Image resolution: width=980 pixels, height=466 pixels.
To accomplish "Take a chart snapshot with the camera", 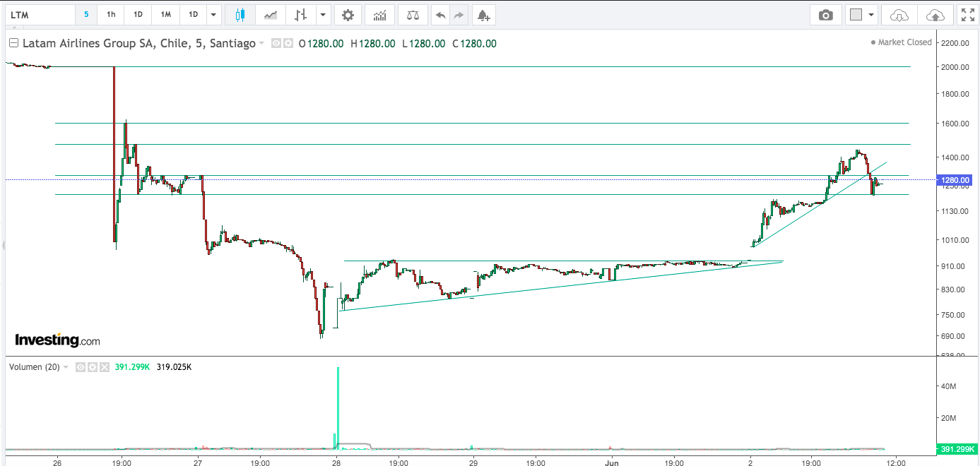I will point(825,15).
